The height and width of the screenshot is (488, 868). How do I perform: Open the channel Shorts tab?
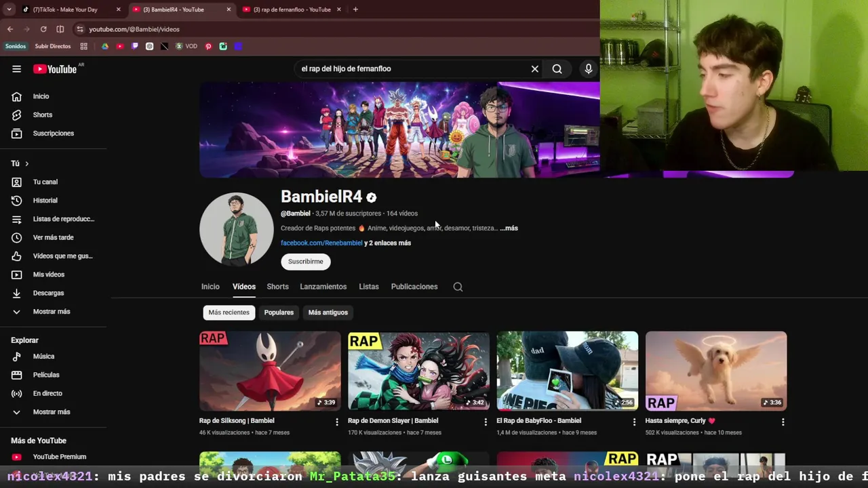pyautogui.click(x=277, y=287)
